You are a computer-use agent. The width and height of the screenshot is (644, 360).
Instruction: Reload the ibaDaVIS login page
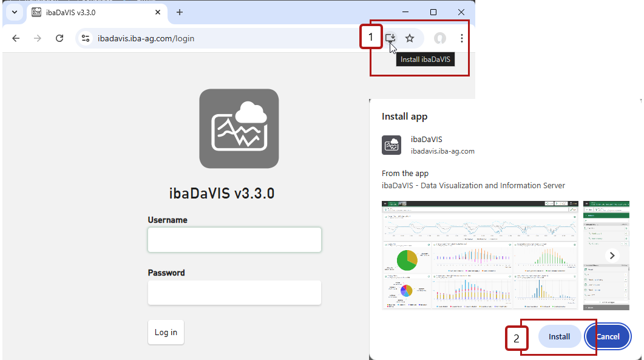point(59,38)
